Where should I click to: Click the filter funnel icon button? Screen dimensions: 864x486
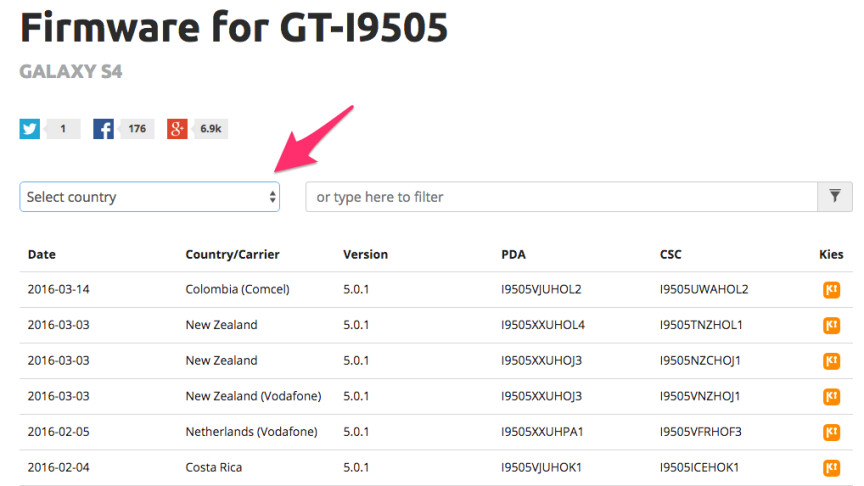(834, 197)
